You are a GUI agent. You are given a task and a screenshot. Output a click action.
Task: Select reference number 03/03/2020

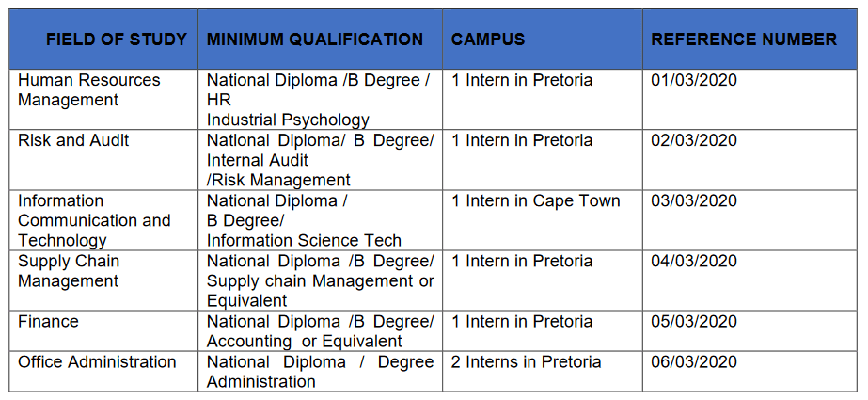pyautogui.click(x=694, y=200)
